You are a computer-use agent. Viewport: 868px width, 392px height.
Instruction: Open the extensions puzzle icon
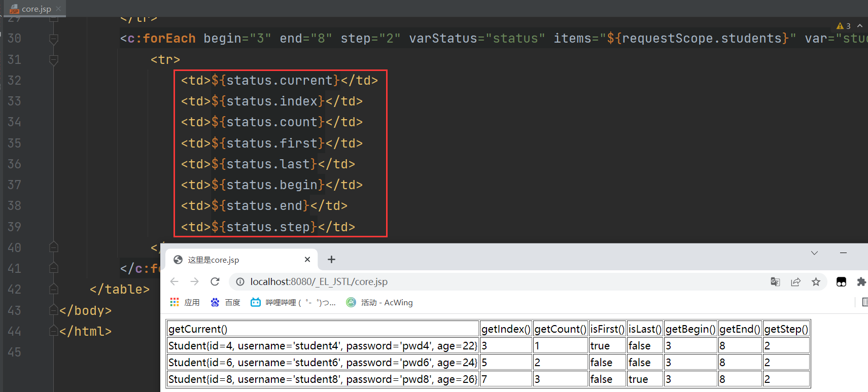(861, 281)
